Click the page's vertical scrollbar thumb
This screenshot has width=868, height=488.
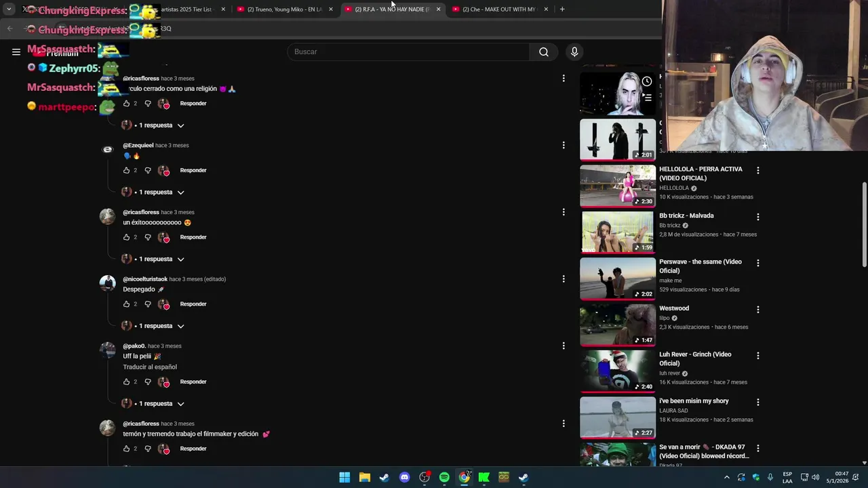[x=864, y=224]
